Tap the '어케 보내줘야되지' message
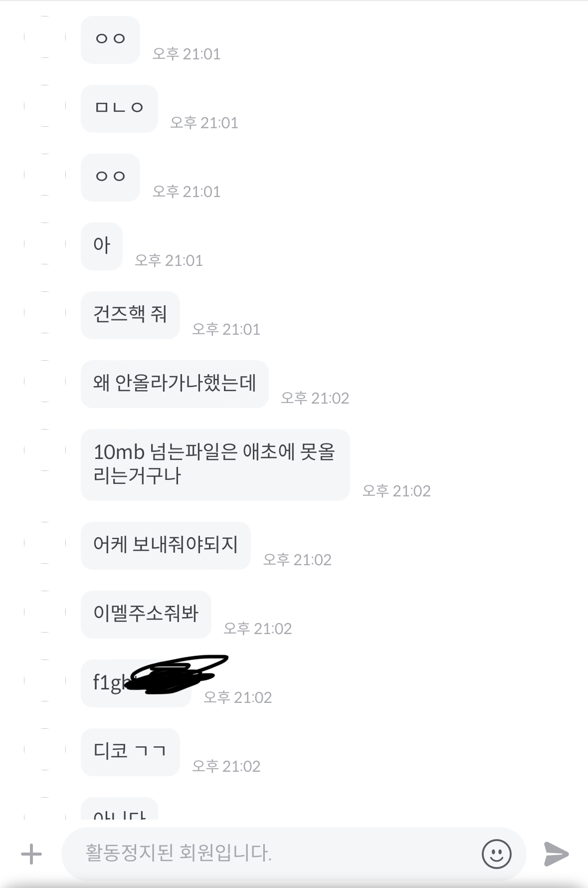 point(166,546)
